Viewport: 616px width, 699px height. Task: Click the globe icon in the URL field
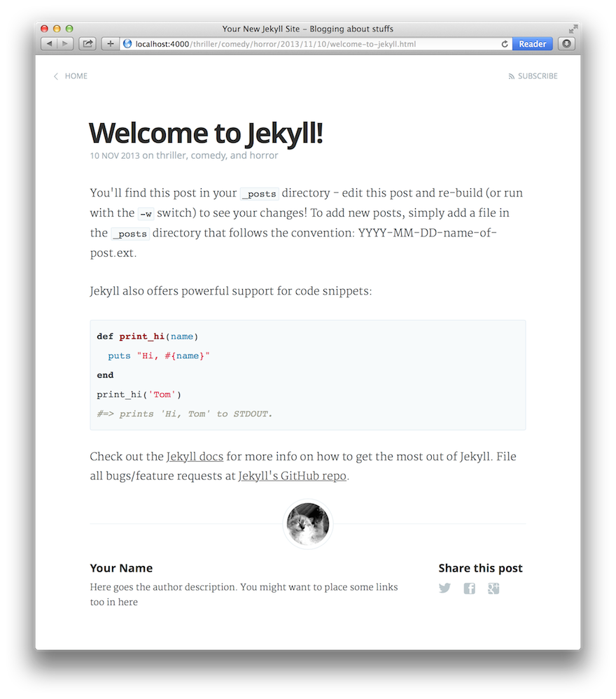click(x=127, y=43)
